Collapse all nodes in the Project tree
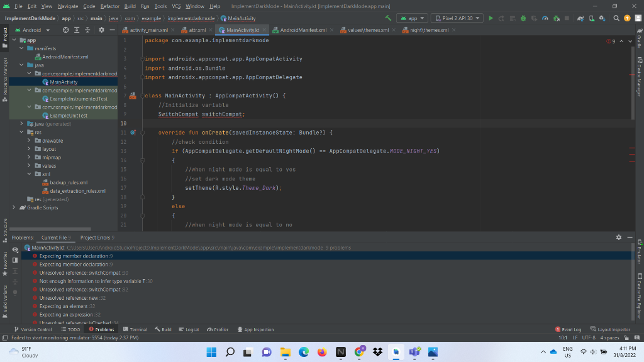This screenshot has width=644, height=362. pos(88,30)
